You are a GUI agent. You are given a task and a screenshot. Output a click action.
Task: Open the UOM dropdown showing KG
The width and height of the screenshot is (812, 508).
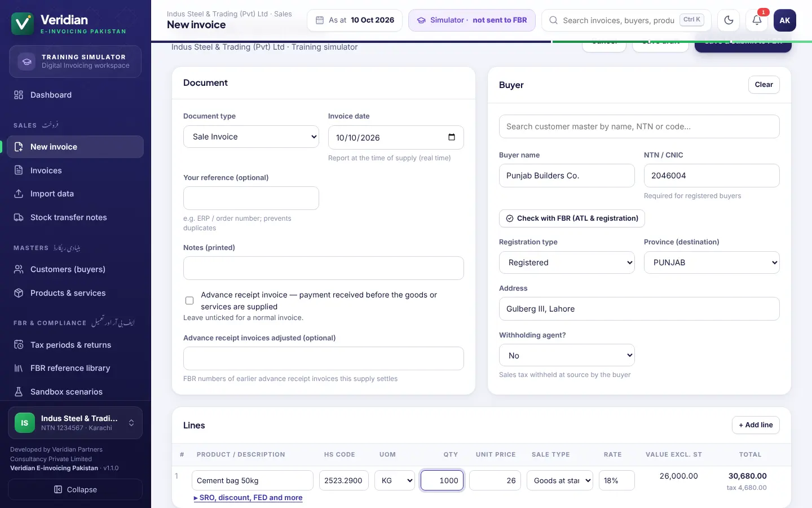coord(395,480)
